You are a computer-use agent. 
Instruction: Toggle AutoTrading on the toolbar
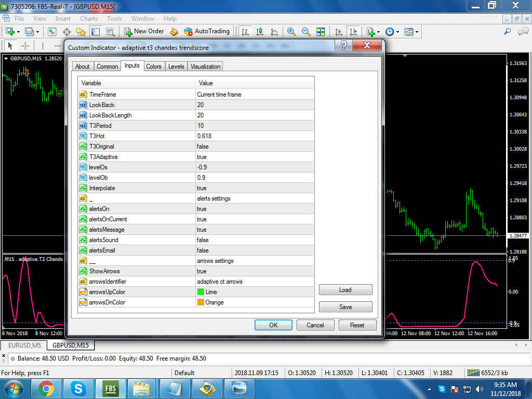point(207,32)
